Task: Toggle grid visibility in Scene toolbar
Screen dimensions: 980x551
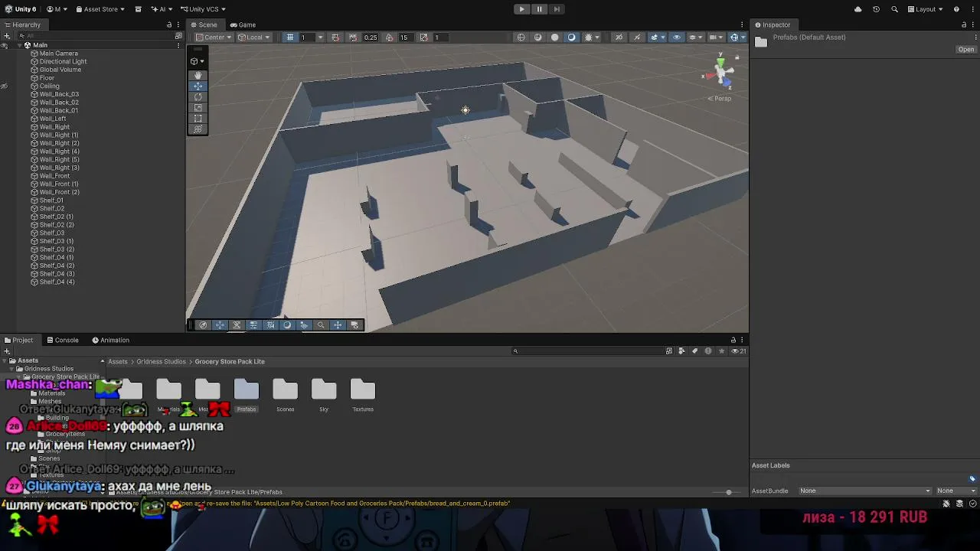Action: [x=290, y=37]
